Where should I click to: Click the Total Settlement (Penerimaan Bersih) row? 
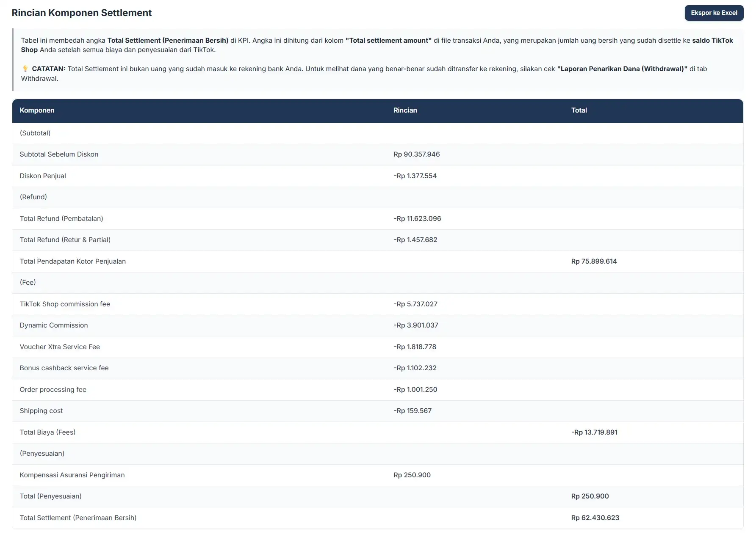click(78, 518)
